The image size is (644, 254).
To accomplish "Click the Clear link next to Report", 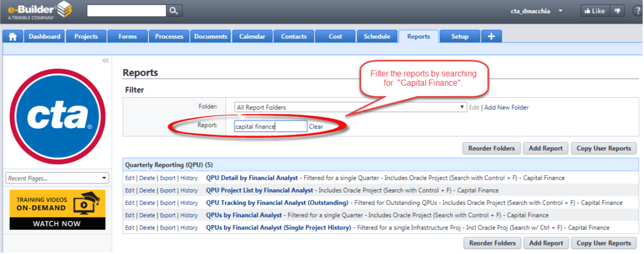I will click(x=316, y=127).
